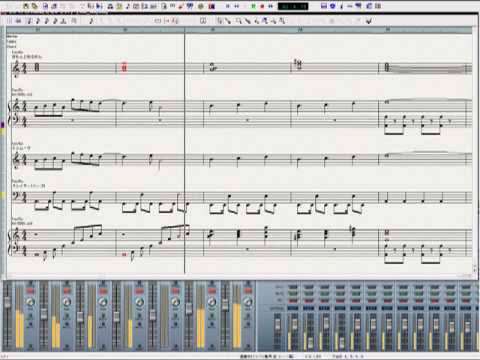
Task: Click the round blue icon right of counter
Action: [x=332, y=6]
